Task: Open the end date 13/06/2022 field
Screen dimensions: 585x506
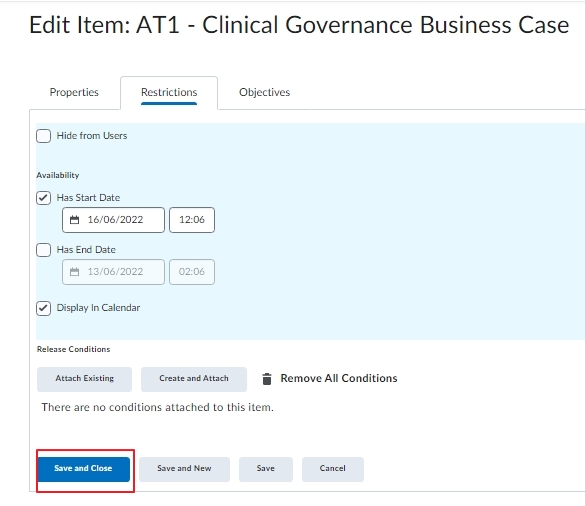Action: click(113, 272)
